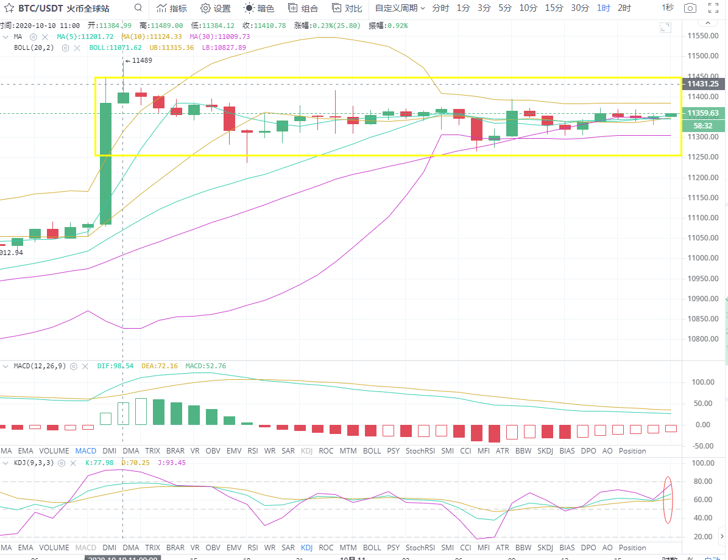The height and width of the screenshot is (560, 728).
Task: Maximize the main chart pane
Action: 665,27
